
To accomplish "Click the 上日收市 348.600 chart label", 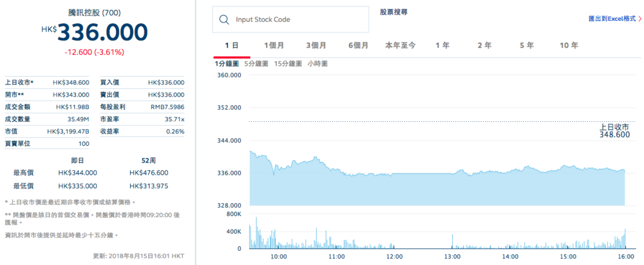I will coord(614,131).
